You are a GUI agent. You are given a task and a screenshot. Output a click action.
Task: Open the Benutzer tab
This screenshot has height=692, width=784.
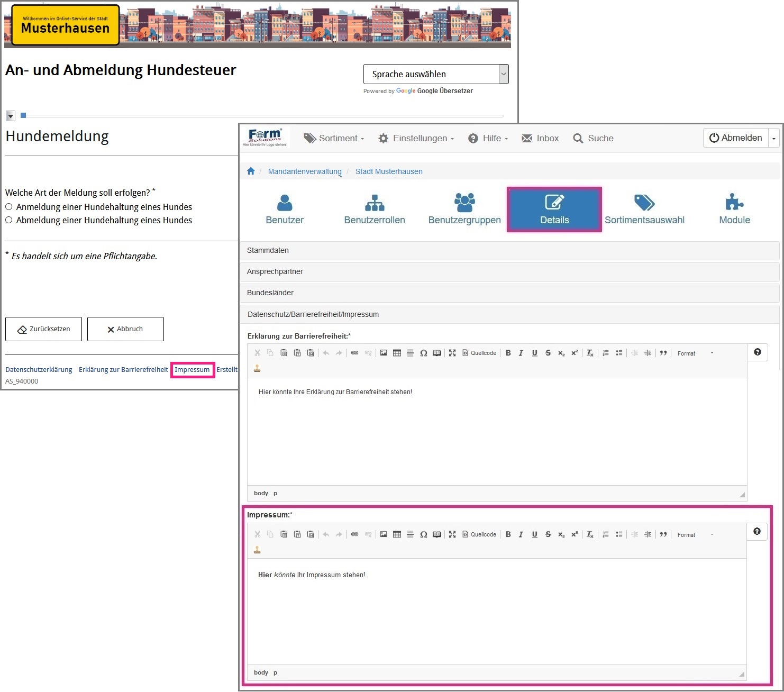point(285,210)
